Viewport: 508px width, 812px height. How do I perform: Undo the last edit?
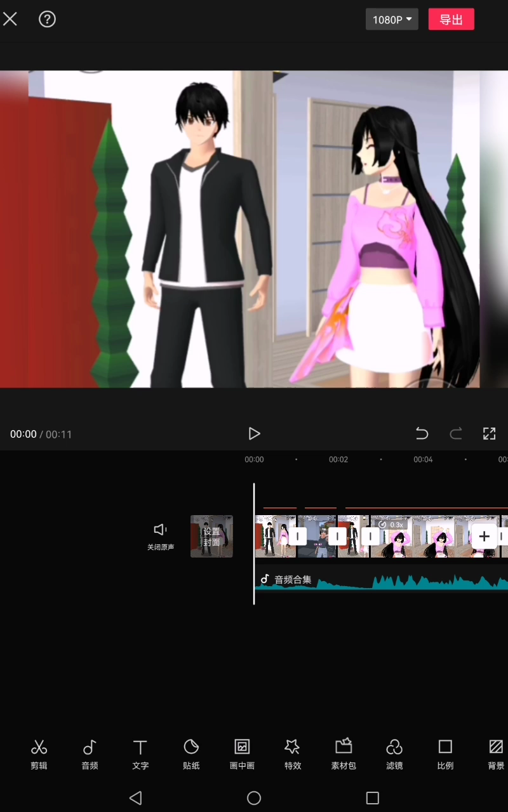point(422,434)
